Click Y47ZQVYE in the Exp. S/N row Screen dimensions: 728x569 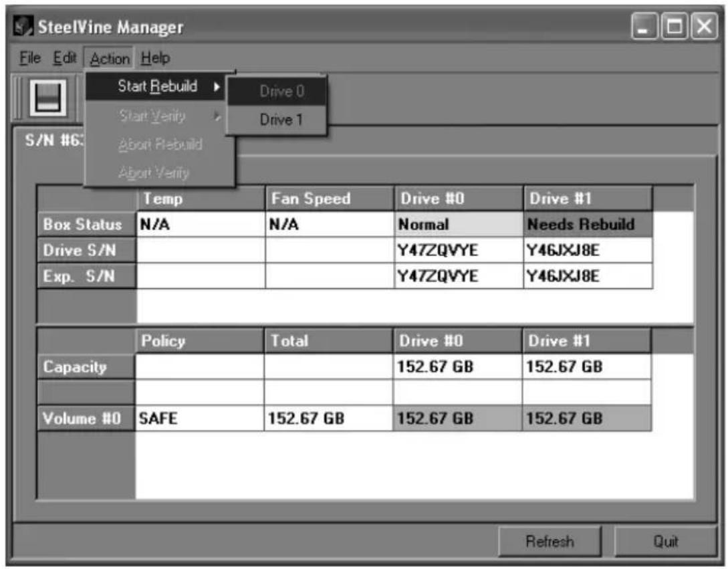point(459,276)
